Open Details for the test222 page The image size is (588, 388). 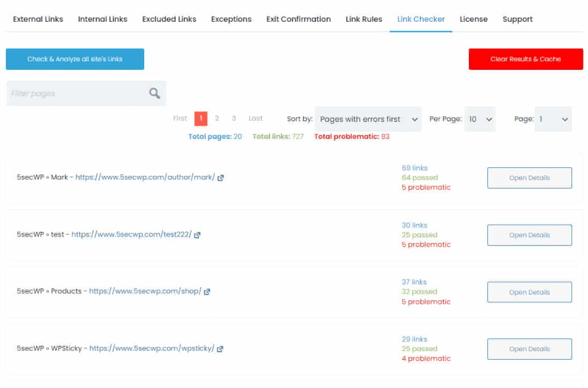point(529,235)
